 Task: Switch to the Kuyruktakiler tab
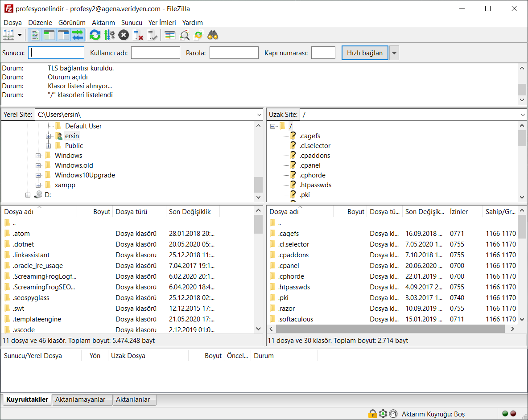point(27,399)
